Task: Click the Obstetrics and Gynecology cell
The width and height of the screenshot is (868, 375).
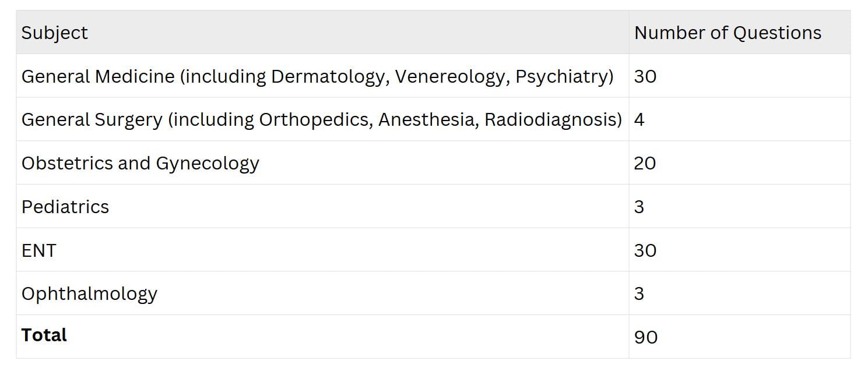Action: (x=140, y=163)
